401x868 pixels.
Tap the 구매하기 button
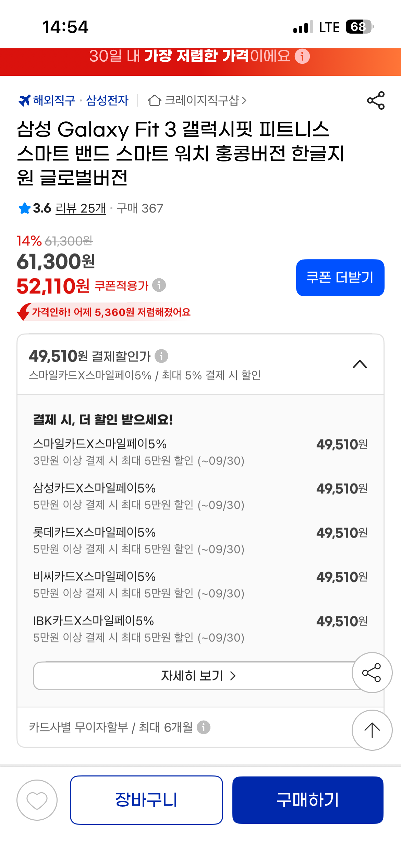[x=308, y=800]
